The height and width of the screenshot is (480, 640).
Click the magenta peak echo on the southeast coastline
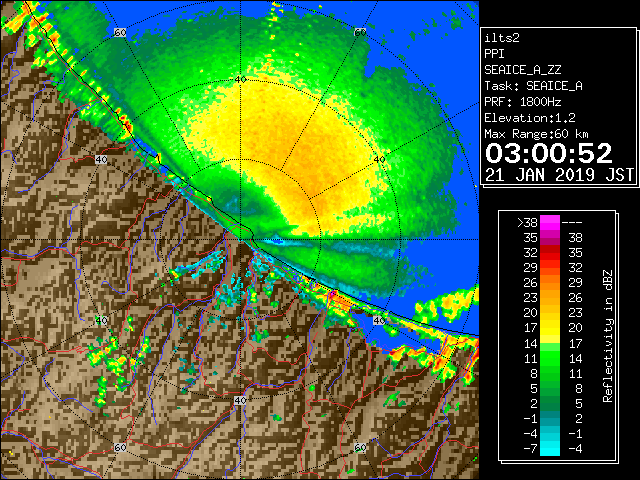pos(333,293)
